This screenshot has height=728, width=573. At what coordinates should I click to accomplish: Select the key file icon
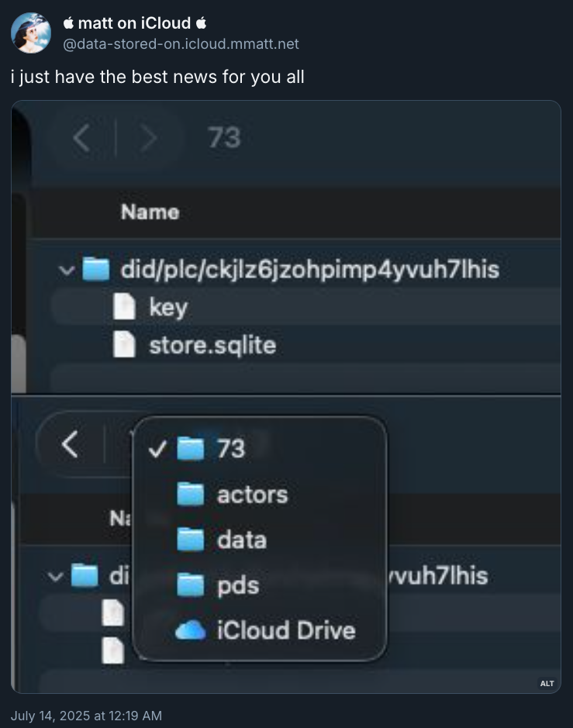[x=125, y=307]
